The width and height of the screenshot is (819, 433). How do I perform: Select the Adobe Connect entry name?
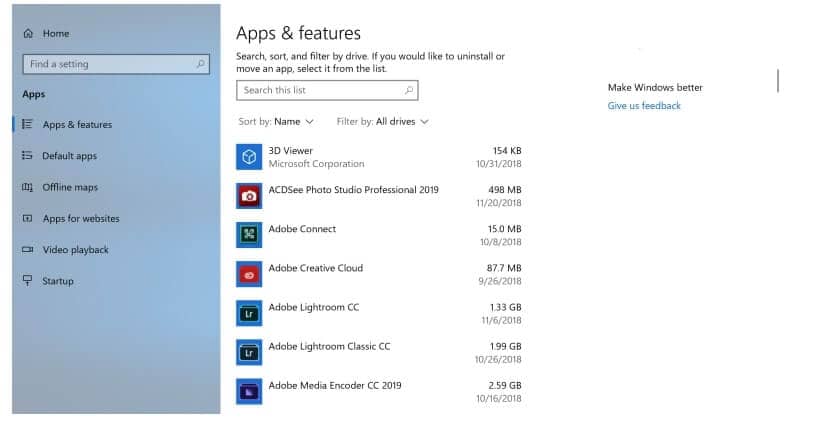point(302,229)
